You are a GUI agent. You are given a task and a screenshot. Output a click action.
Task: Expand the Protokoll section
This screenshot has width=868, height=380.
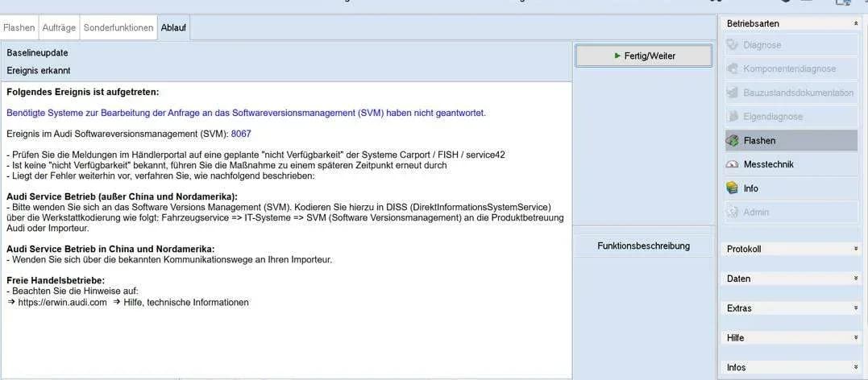point(792,249)
